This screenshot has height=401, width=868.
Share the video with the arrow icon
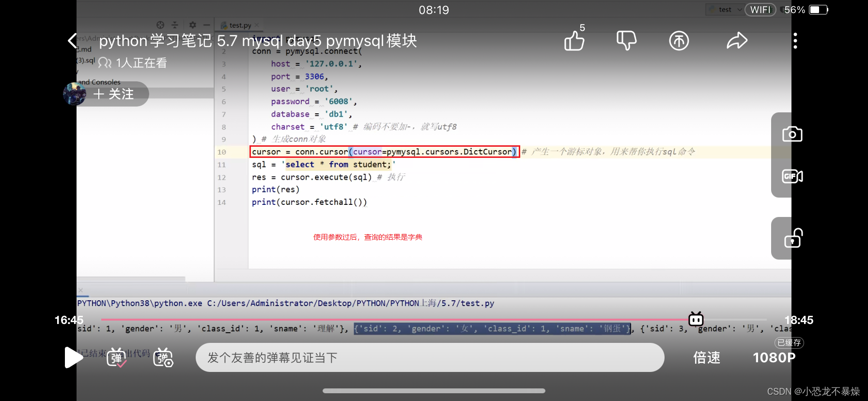click(x=737, y=41)
